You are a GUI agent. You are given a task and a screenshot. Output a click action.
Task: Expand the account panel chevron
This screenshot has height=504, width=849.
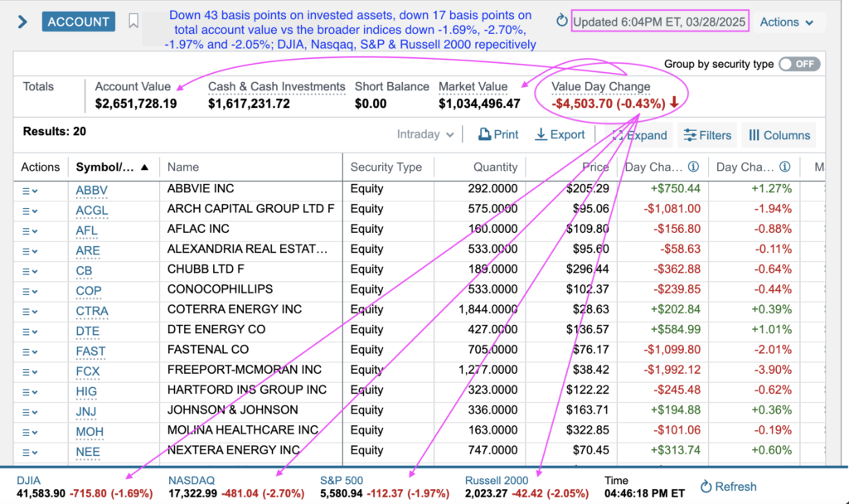coord(22,22)
